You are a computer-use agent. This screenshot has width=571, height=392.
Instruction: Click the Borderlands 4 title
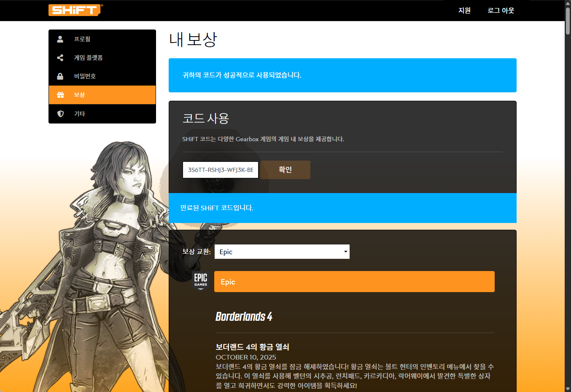[244, 317]
